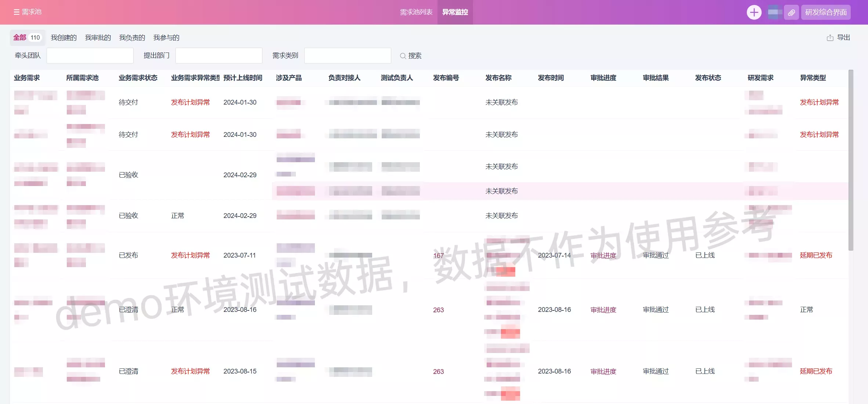Click 审批进度 link in the 正常 2023-08-16 row
The image size is (868, 404).
(603, 310)
